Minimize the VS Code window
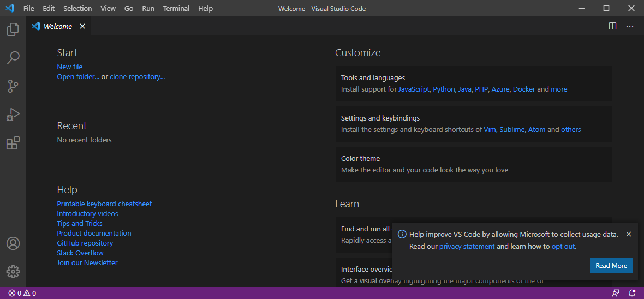644x299 pixels. click(x=581, y=8)
